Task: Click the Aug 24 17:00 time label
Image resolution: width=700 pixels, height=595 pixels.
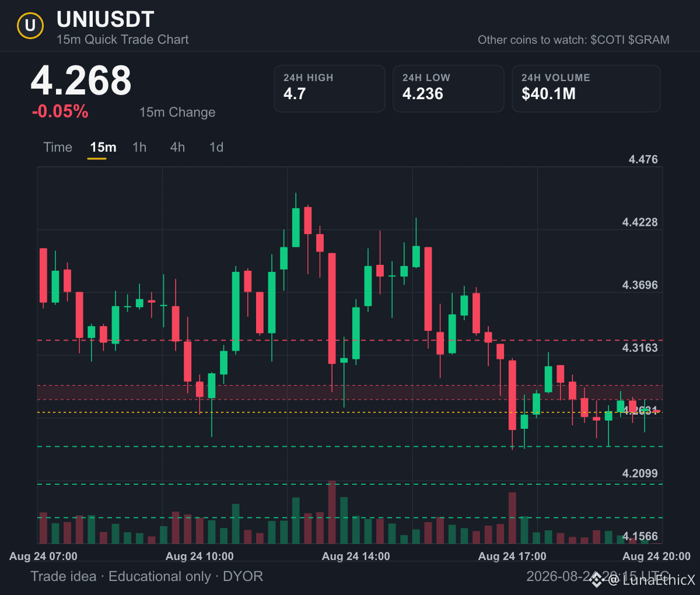Action: [x=512, y=556]
